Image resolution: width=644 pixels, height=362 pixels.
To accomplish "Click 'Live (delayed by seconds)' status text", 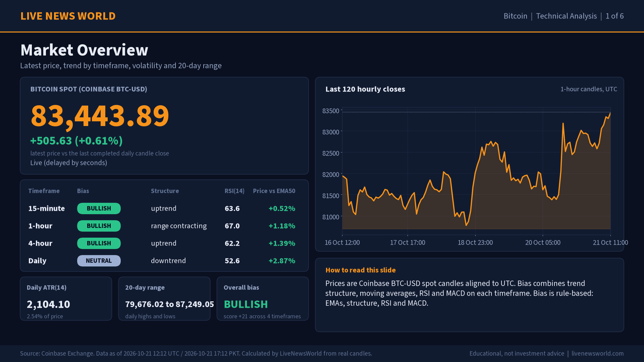I will pos(69,163).
